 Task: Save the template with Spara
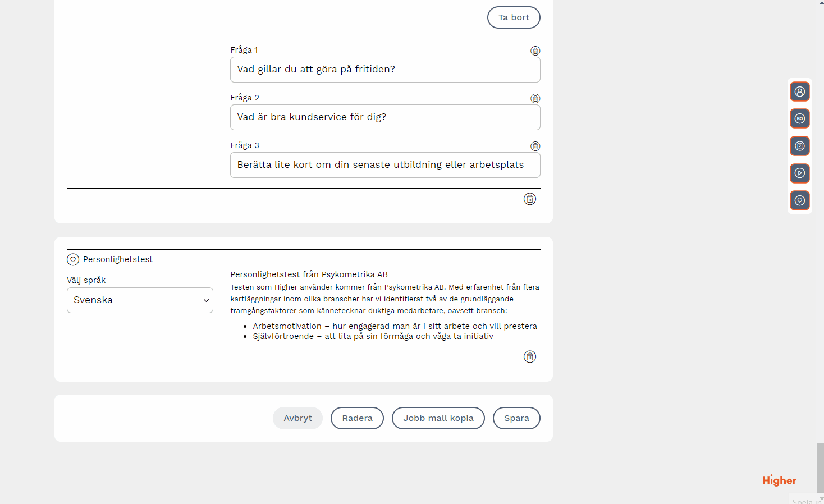pyautogui.click(x=516, y=418)
